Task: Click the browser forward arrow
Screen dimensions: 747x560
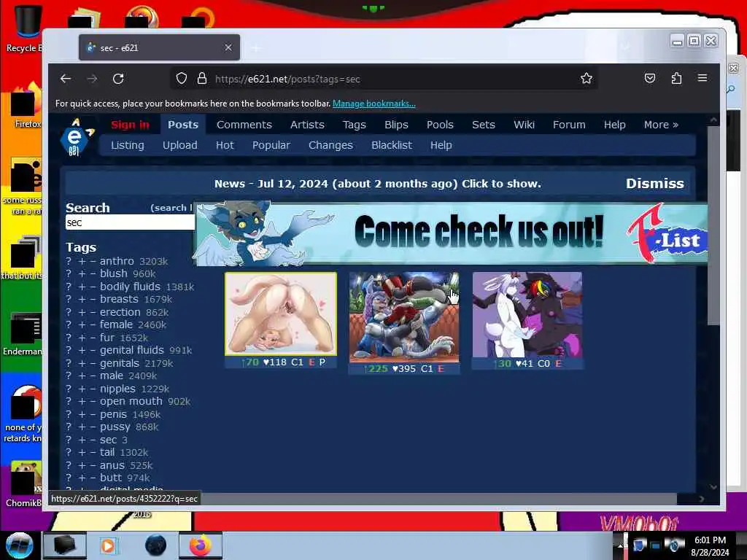Action: [x=92, y=79]
